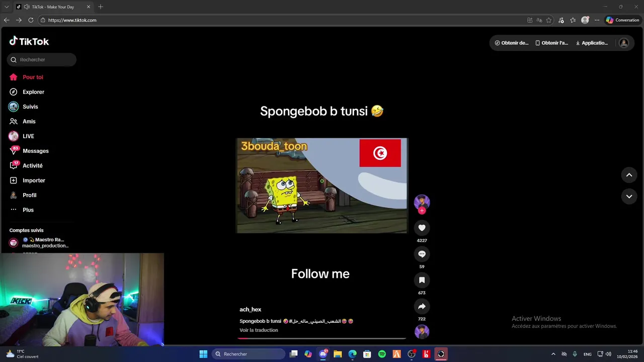644x362 pixels.
Task: Open Edge settings and more menu
Action: [597, 20]
